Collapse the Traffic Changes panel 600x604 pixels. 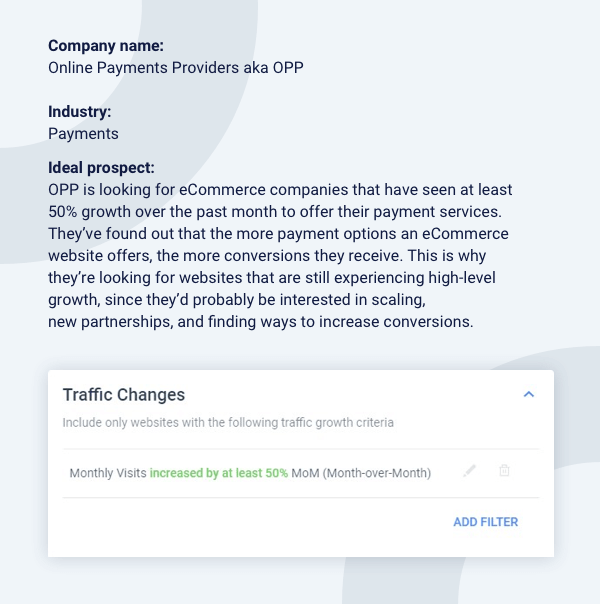click(x=529, y=395)
